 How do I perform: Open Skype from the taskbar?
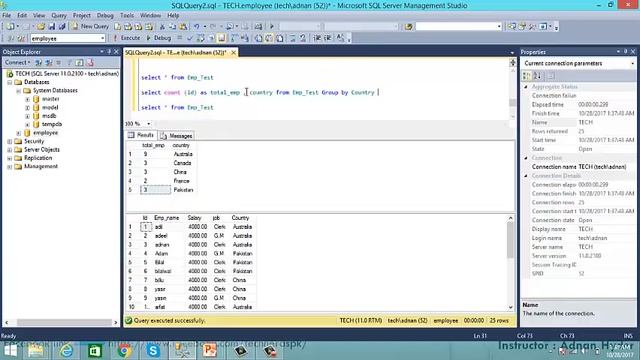(153, 351)
